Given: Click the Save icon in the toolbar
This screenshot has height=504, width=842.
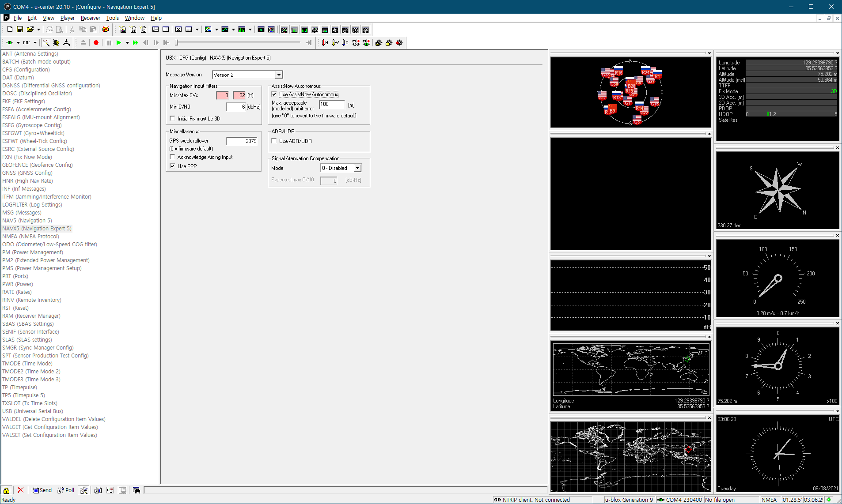Looking at the screenshot, I should pyautogui.click(x=20, y=30).
